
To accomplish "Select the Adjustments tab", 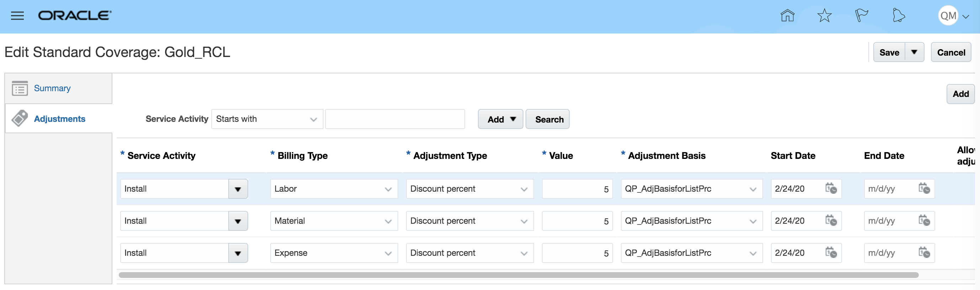I will (59, 119).
